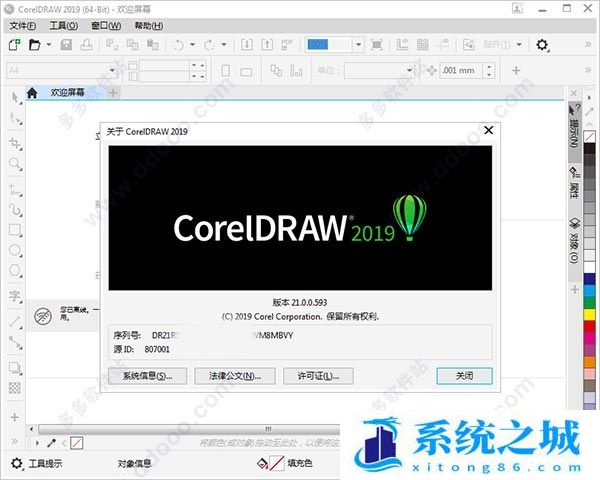The width and height of the screenshot is (600, 480).
Task: Pick the green swatch in palette
Action: point(589,302)
